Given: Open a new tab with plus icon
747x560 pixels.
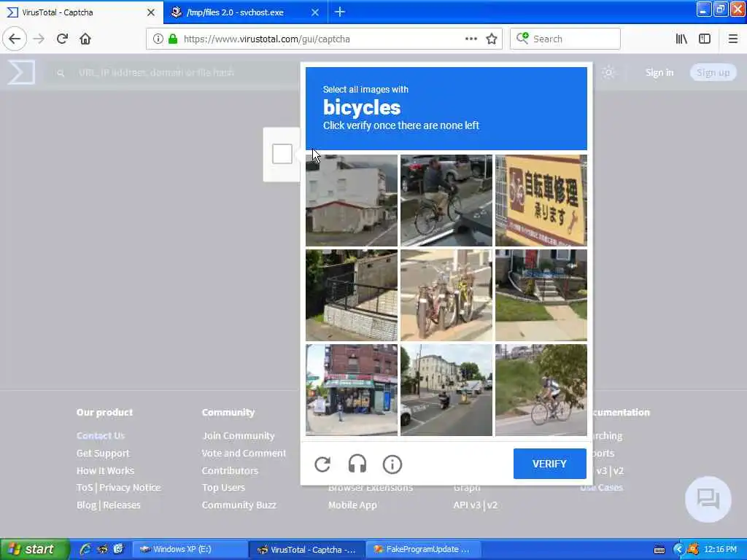Looking at the screenshot, I should [x=340, y=12].
